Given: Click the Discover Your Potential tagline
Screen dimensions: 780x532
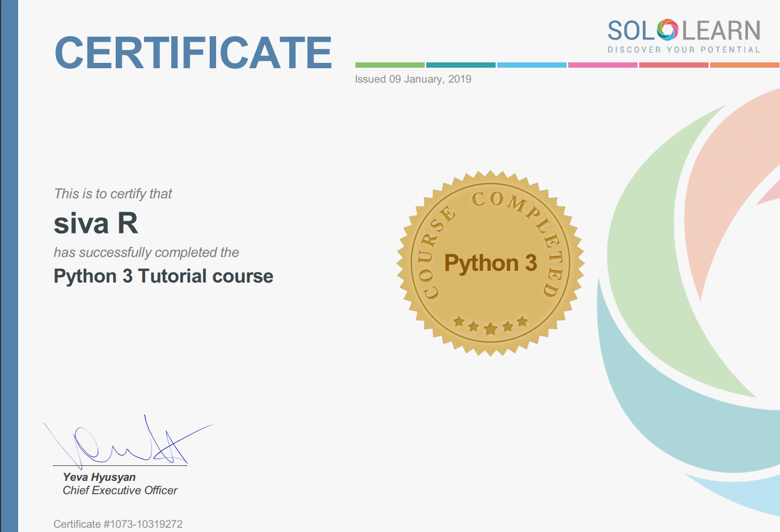Looking at the screenshot, I should pos(683,50).
